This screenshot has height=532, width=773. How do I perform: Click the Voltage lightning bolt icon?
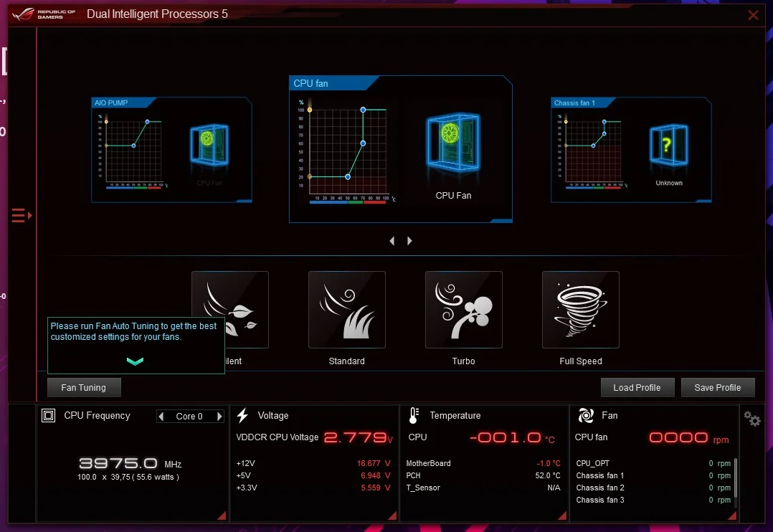242,416
